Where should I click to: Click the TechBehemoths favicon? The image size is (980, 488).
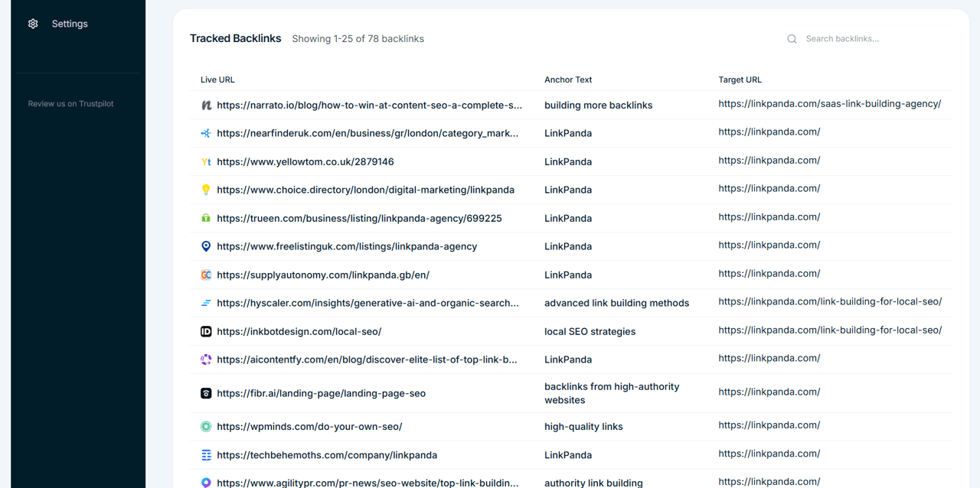point(206,454)
